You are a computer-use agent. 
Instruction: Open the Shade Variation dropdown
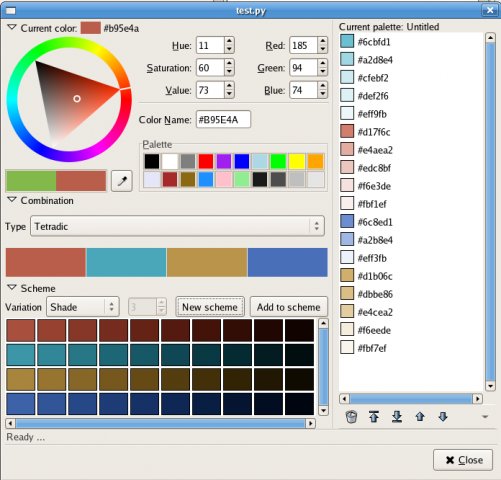pyautogui.click(x=83, y=307)
